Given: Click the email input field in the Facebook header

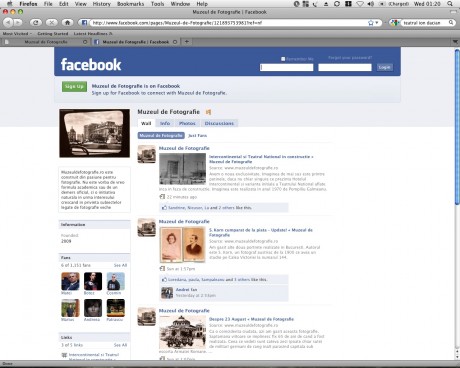Looking at the screenshot, I should (287, 67).
